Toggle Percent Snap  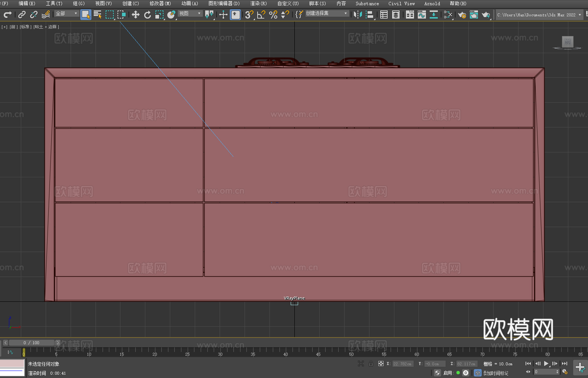273,14
